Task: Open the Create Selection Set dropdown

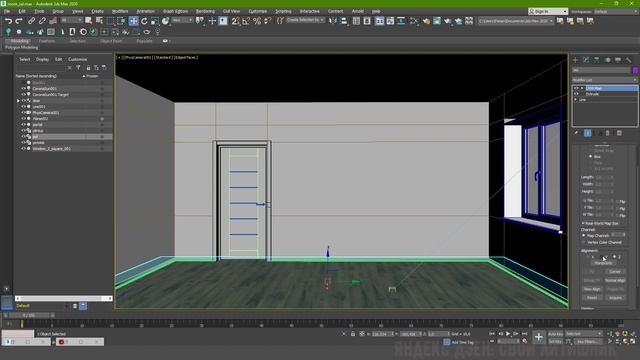Action: [x=305, y=20]
